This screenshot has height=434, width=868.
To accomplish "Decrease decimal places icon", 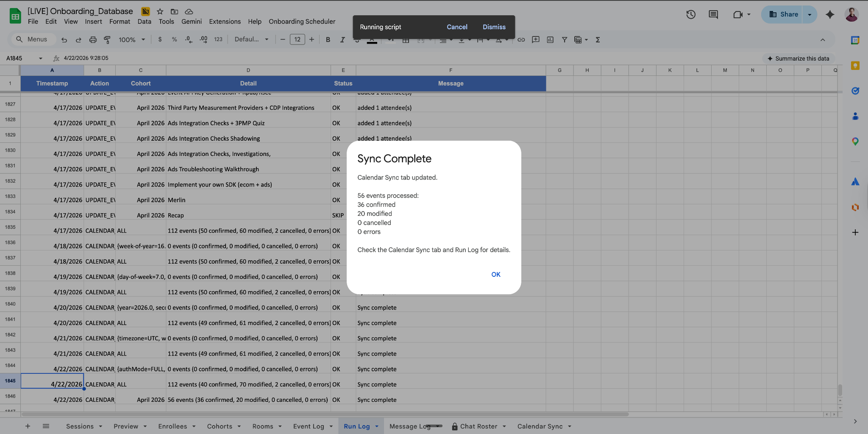I will pos(189,39).
